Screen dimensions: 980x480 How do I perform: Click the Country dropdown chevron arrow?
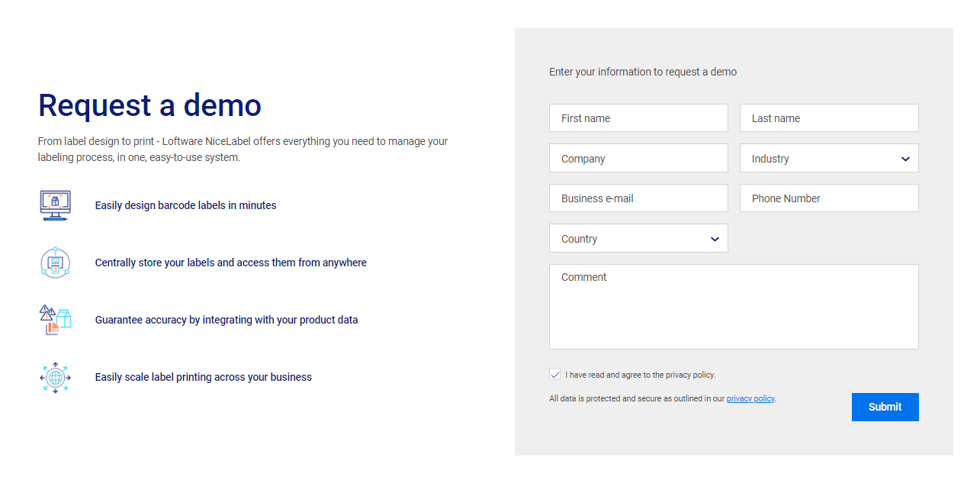click(715, 240)
